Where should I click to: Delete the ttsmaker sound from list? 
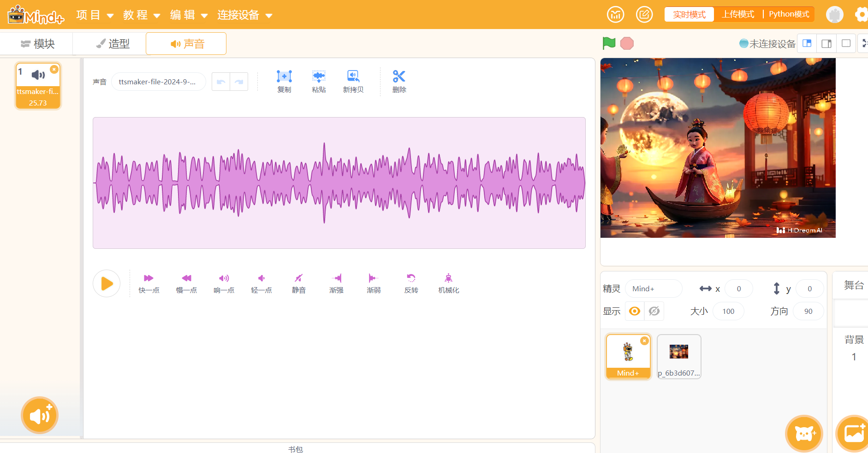tap(54, 69)
